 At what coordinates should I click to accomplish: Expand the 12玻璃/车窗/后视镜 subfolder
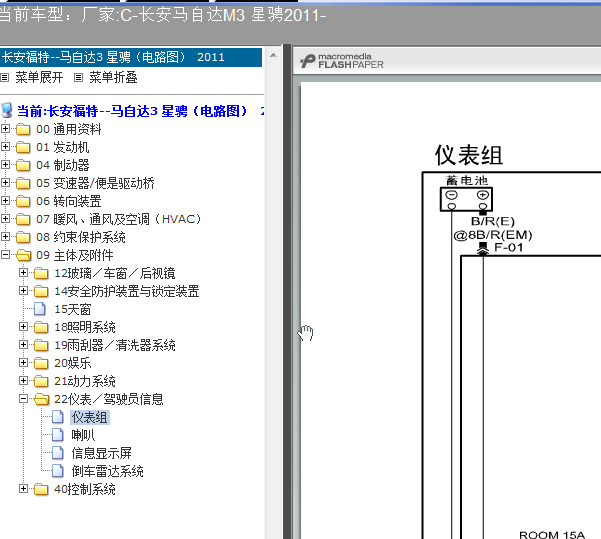pyautogui.click(x=23, y=273)
